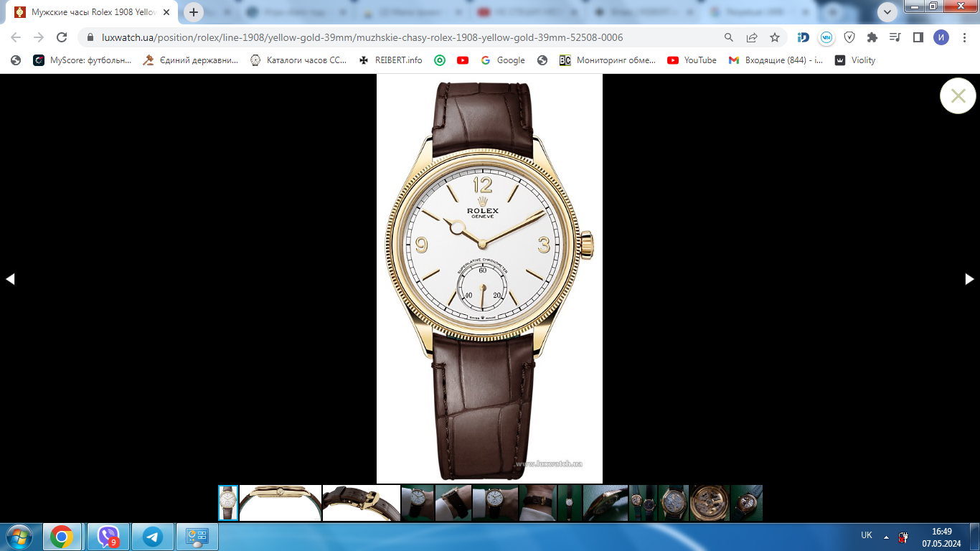The width and height of the screenshot is (980, 551).
Task: Open the Windows Start menu
Action: (19, 537)
